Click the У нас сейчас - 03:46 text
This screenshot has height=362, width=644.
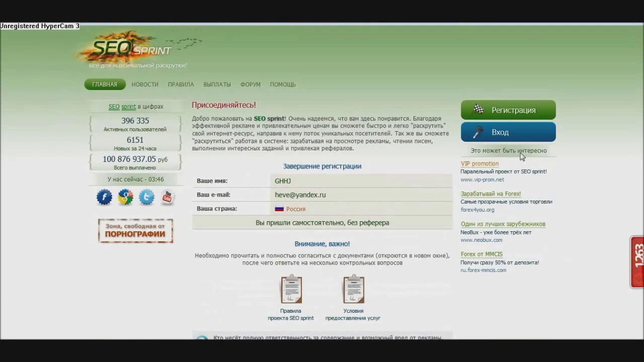point(135,179)
